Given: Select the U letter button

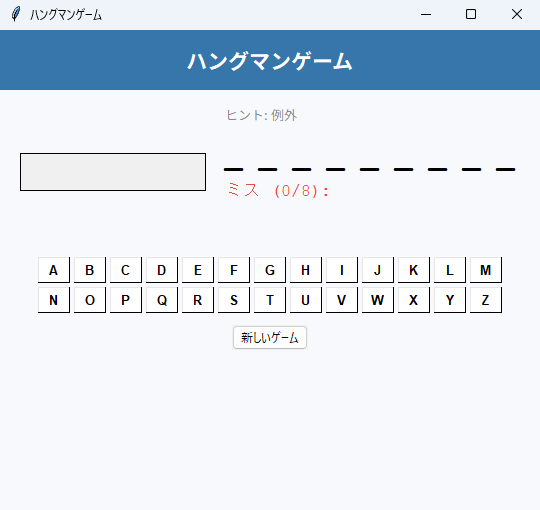Looking at the screenshot, I should [306, 300].
